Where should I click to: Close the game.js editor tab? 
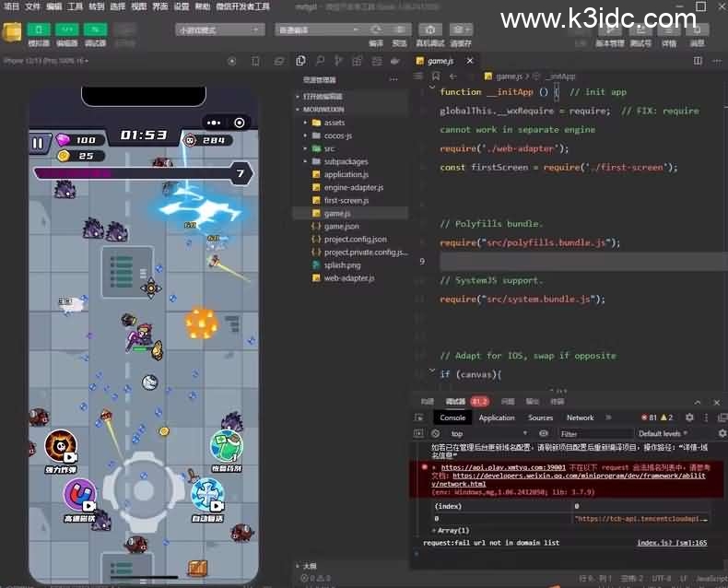coord(470,61)
